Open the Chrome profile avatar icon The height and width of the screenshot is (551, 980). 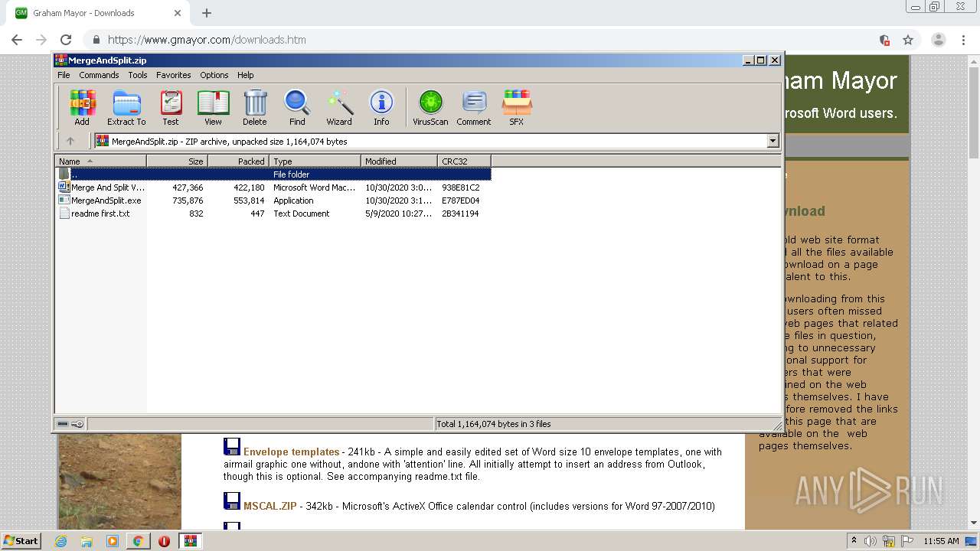(939, 40)
